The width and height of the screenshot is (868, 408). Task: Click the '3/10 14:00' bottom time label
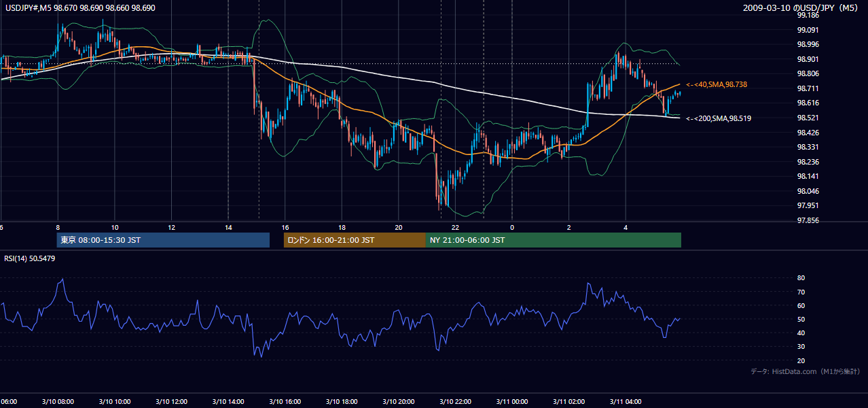tap(228, 402)
